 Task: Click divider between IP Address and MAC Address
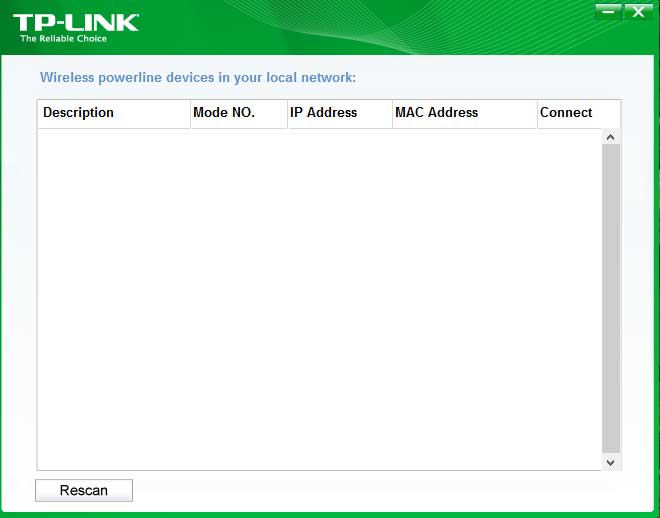[392, 113]
